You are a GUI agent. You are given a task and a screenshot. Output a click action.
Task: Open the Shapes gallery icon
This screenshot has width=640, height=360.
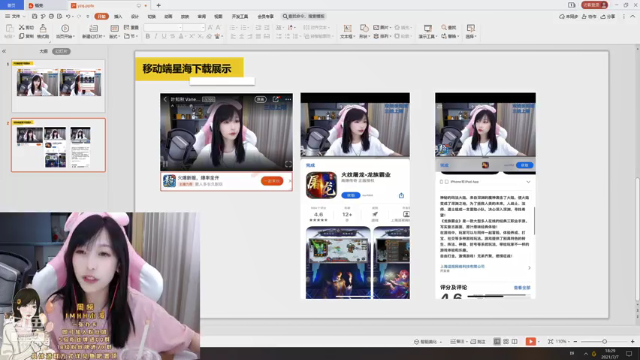tap(364, 28)
